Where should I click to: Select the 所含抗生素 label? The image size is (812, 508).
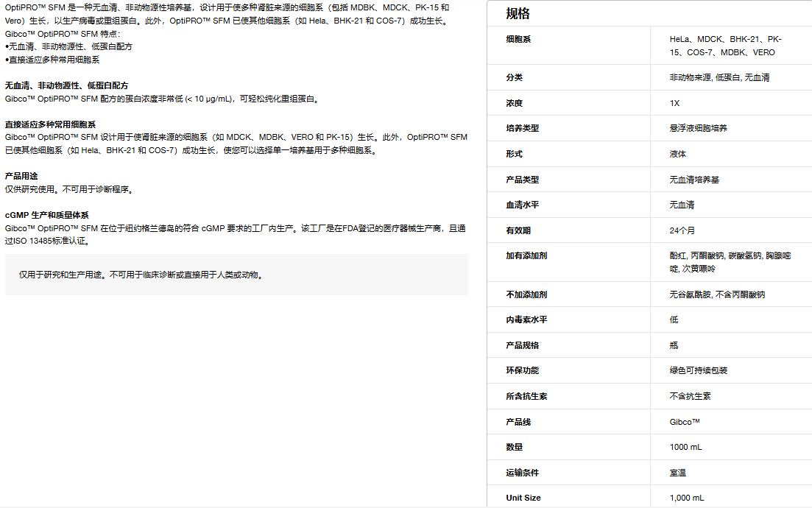(x=526, y=397)
